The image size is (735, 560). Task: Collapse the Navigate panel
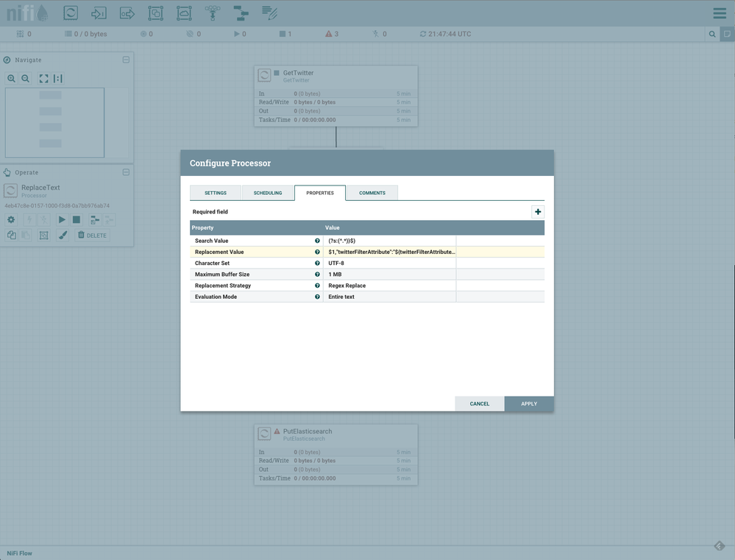(126, 60)
